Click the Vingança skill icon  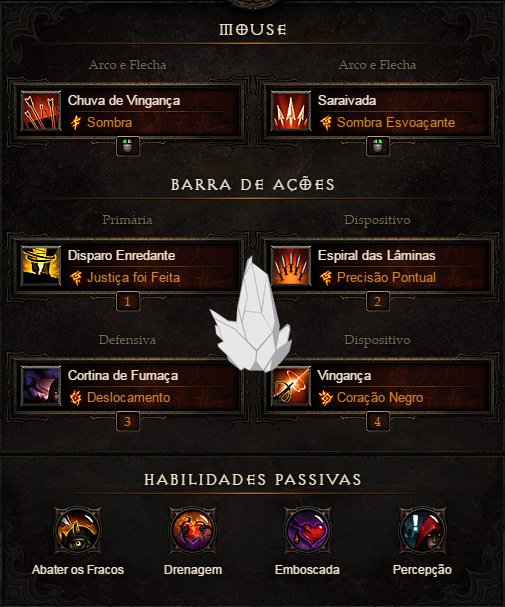click(291, 386)
